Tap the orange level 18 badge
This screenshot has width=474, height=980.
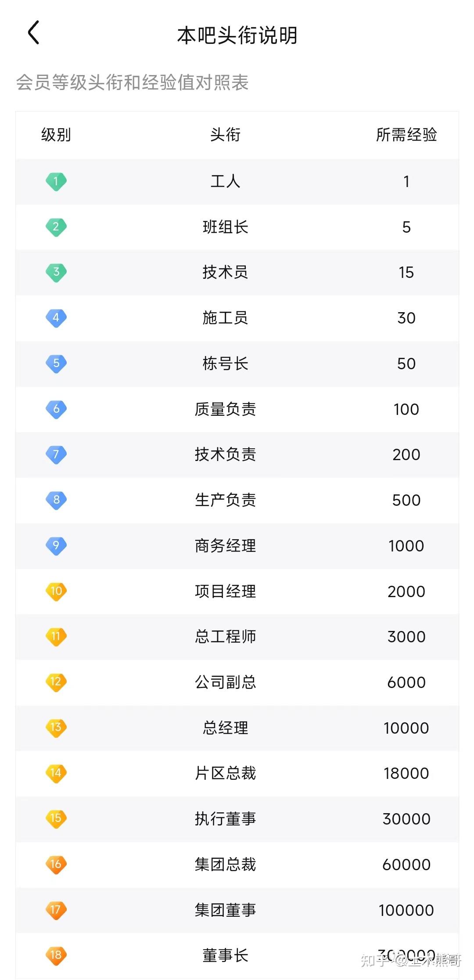pyautogui.click(x=56, y=955)
